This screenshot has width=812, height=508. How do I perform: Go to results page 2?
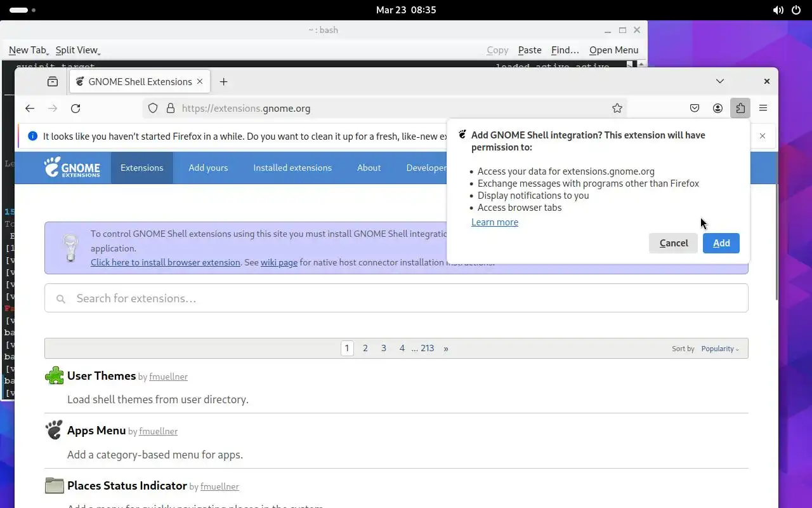click(365, 349)
